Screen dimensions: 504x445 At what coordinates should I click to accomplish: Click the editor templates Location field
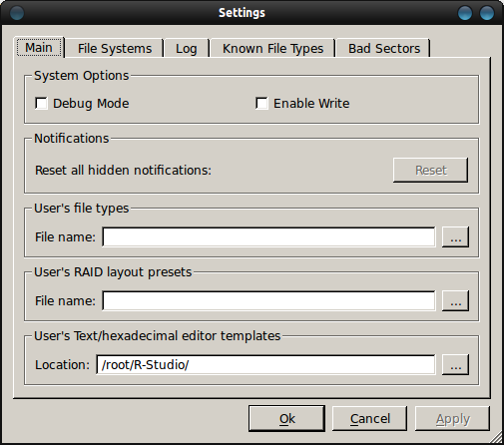coord(265,365)
